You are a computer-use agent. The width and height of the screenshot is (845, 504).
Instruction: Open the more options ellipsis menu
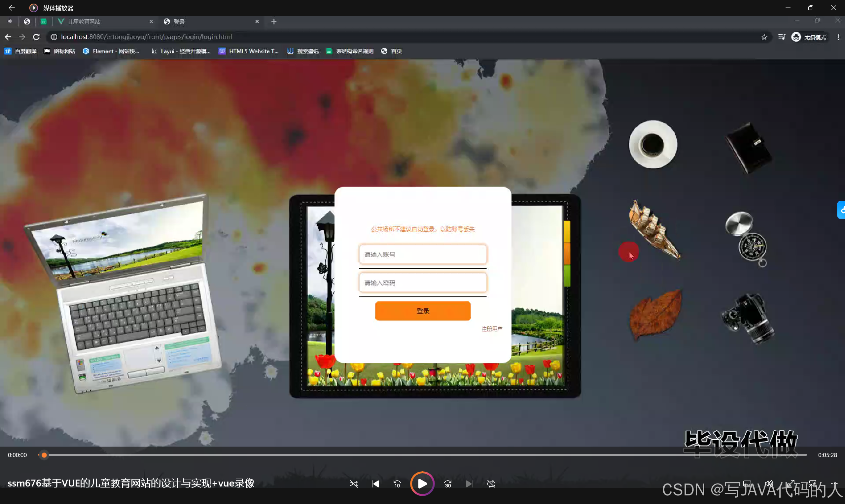(x=834, y=484)
